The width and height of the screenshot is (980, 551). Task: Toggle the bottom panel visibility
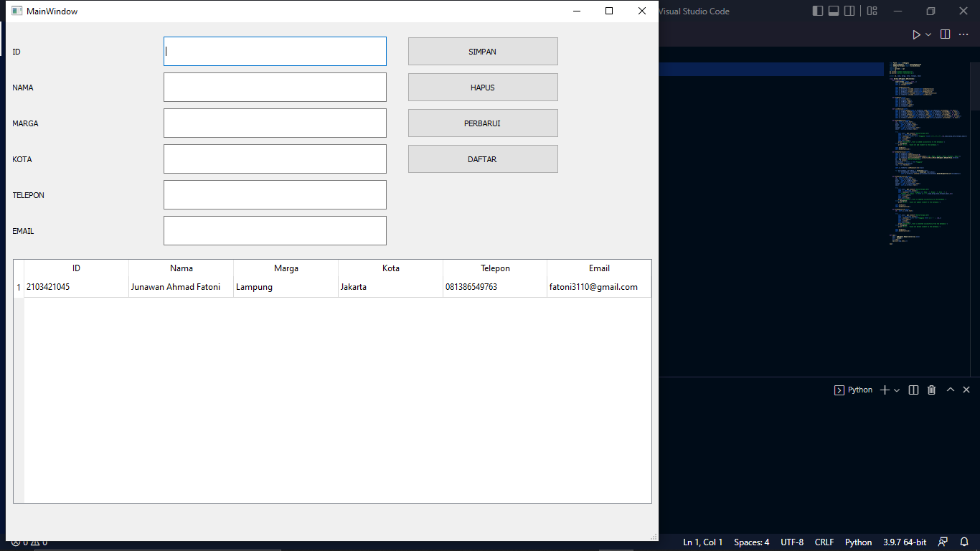pyautogui.click(x=833, y=11)
